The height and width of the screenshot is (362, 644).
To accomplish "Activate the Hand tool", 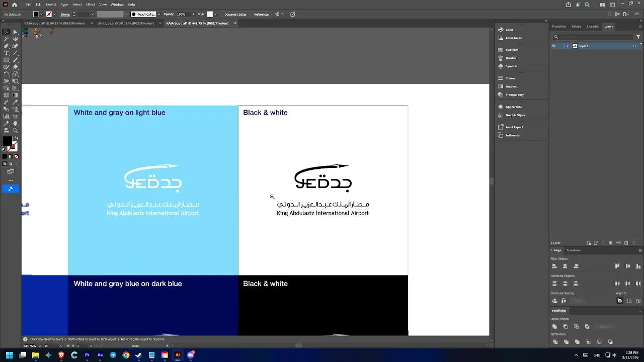I will [15, 123].
